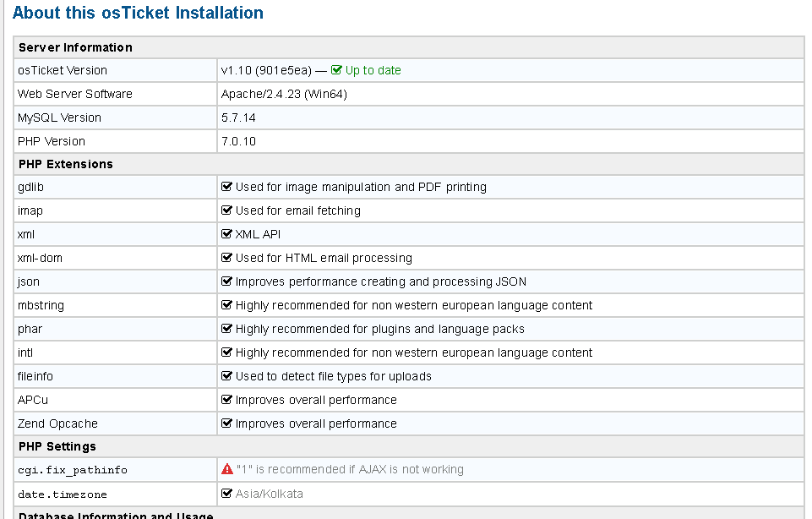The image size is (812, 519).
Task: Click the fileinfo extension name
Action: 35,376
